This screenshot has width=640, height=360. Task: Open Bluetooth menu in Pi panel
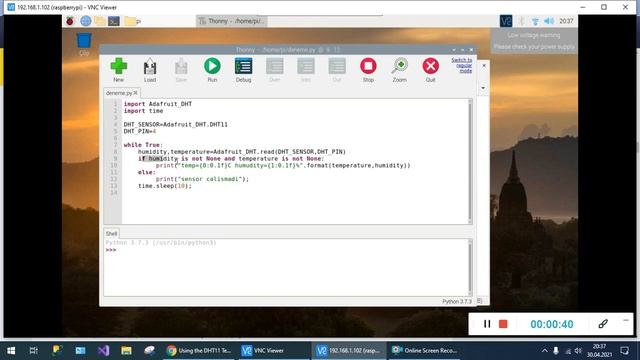[521, 21]
